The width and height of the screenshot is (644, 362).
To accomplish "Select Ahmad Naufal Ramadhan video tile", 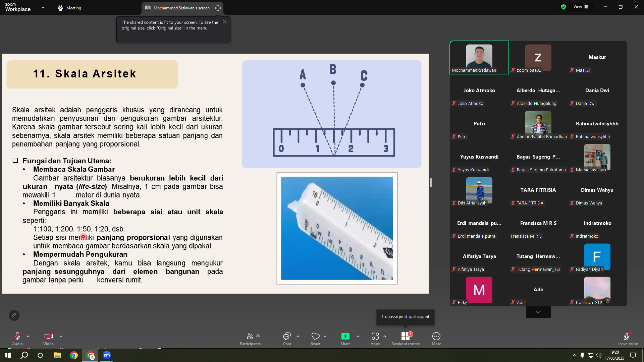I will (x=538, y=124).
